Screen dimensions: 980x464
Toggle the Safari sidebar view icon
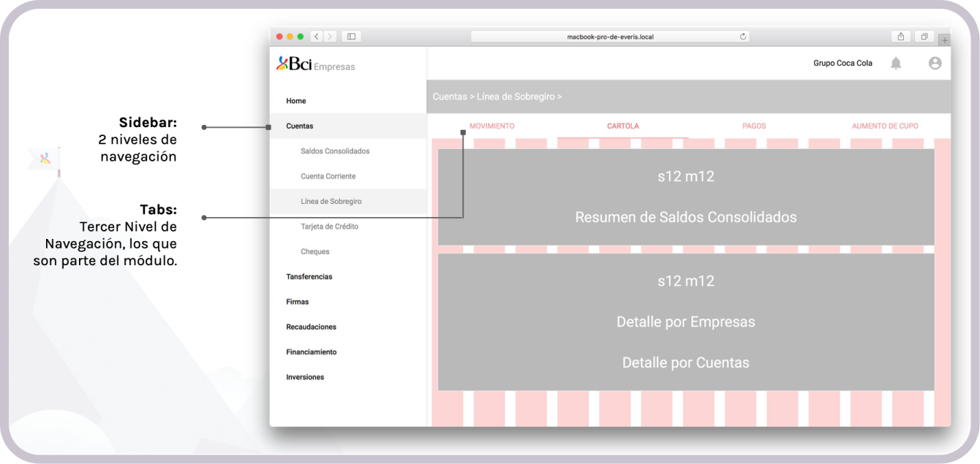coord(351,37)
